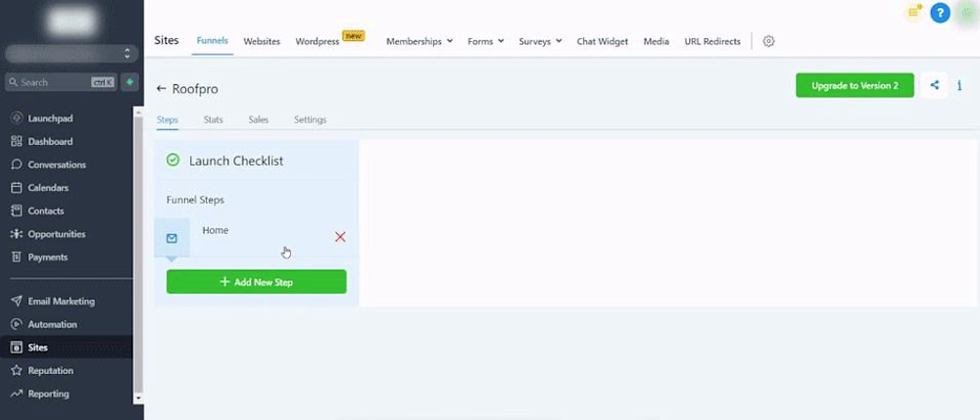Open the Chat Widget tab
Viewport: 980px width, 420px height.
pyautogui.click(x=603, y=41)
